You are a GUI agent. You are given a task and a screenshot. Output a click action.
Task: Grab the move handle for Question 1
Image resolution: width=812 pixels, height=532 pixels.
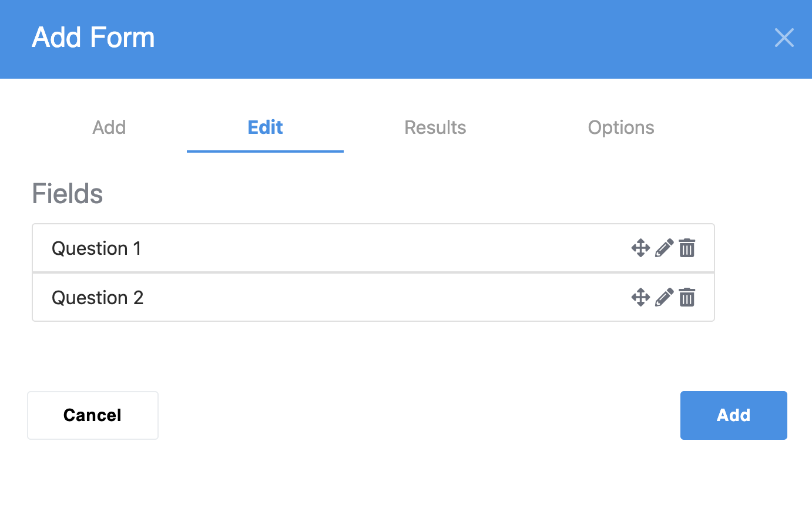pos(640,248)
